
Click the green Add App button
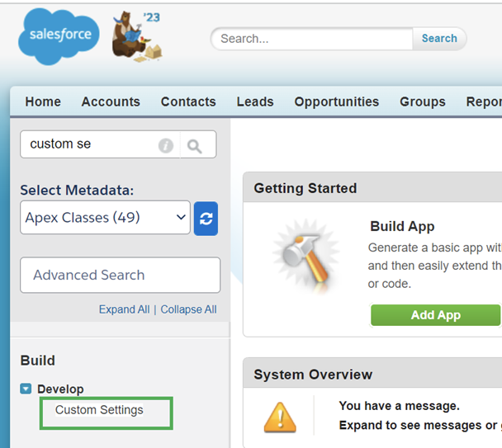coord(435,315)
